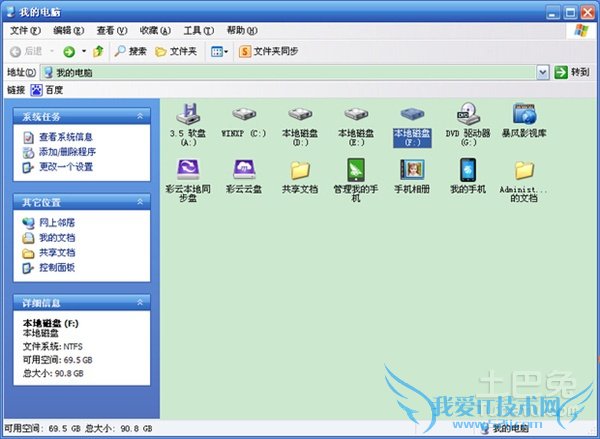Image resolution: width=600 pixels, height=439 pixels.
Task: Open the forward history dropdown arrow
Action: [x=84, y=51]
